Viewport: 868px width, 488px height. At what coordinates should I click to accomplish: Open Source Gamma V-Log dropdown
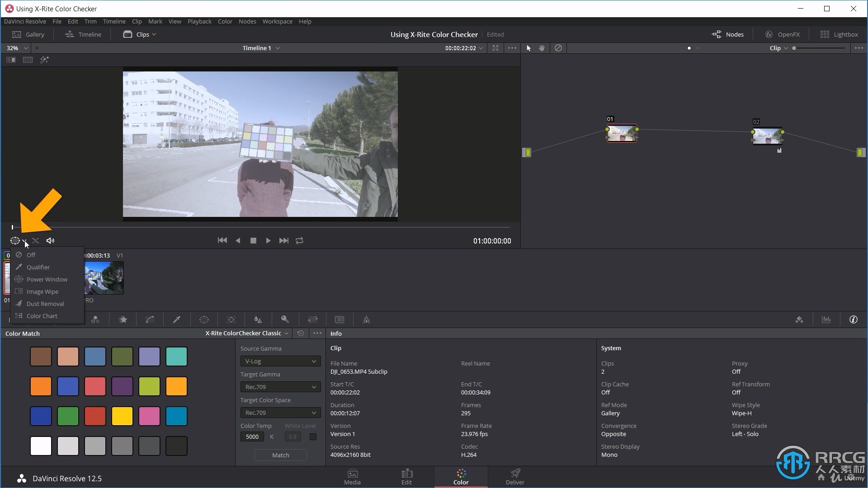[x=280, y=361]
